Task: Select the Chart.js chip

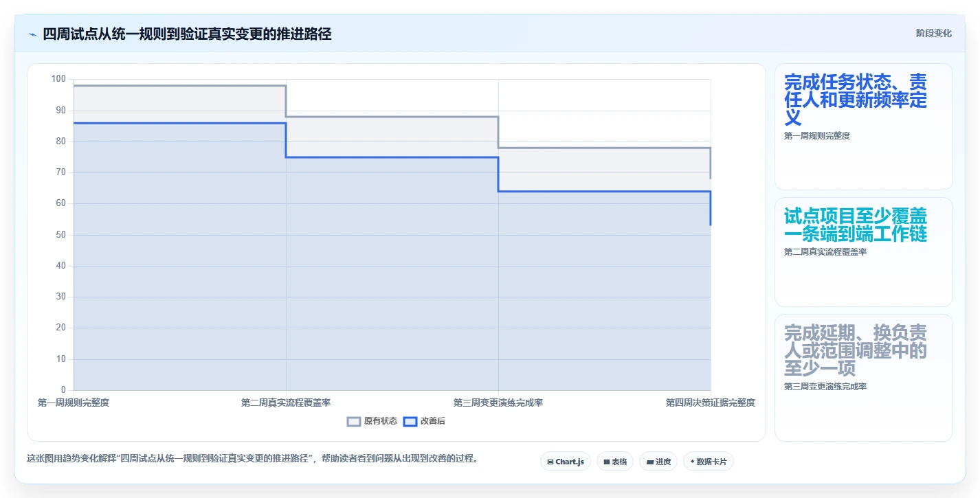Action: (x=566, y=462)
